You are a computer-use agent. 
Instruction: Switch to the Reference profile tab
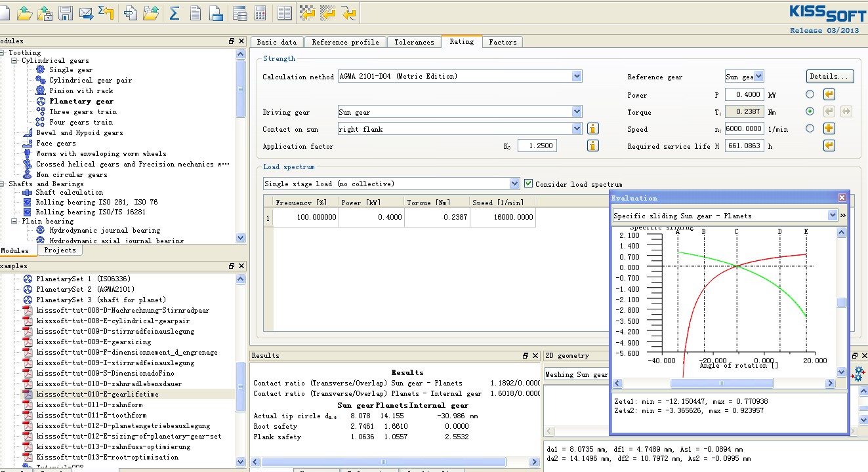pos(346,42)
